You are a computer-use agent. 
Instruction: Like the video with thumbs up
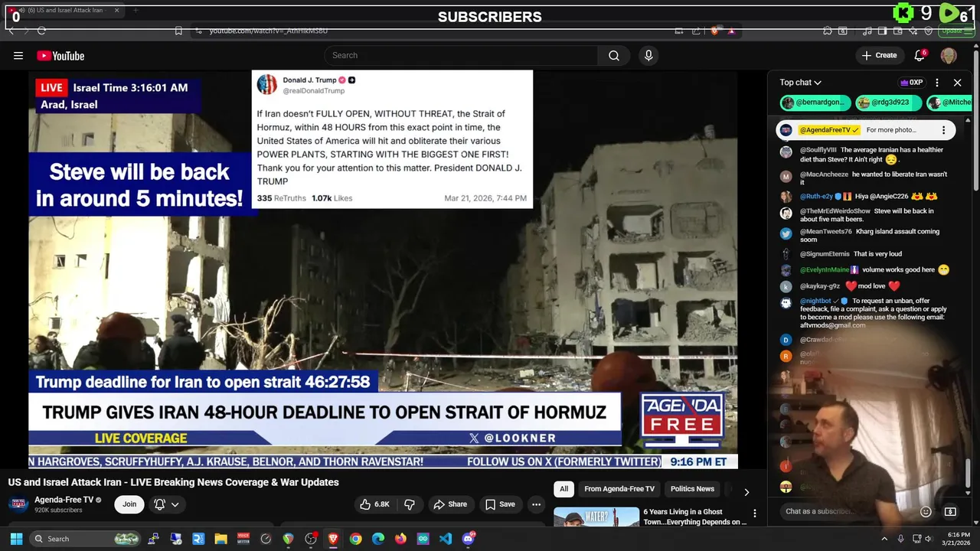click(x=375, y=504)
